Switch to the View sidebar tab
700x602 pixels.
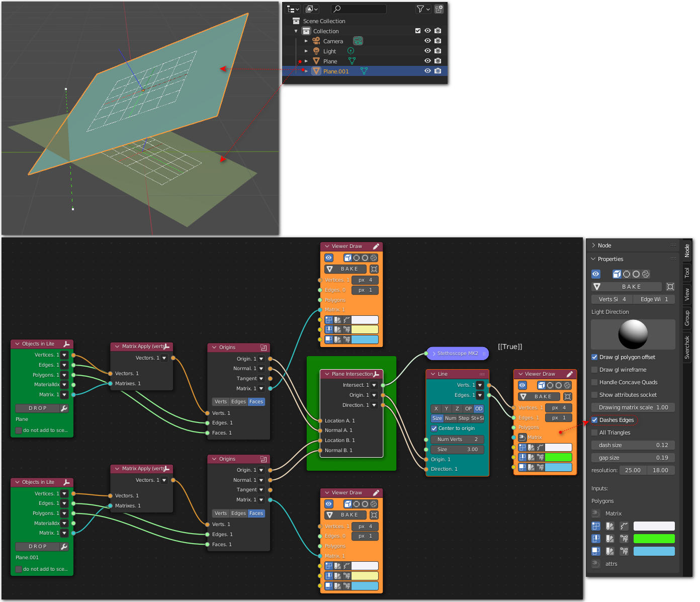(687, 294)
